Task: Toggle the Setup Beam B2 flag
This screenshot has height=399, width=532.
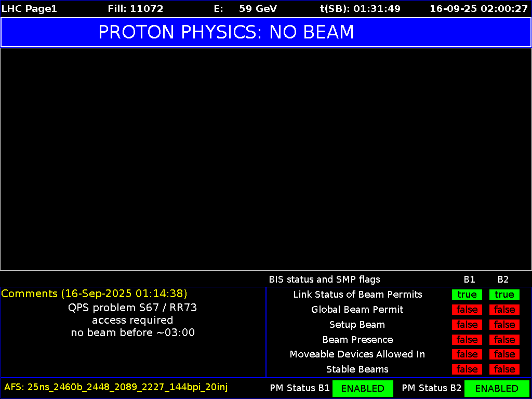Action: (504, 325)
